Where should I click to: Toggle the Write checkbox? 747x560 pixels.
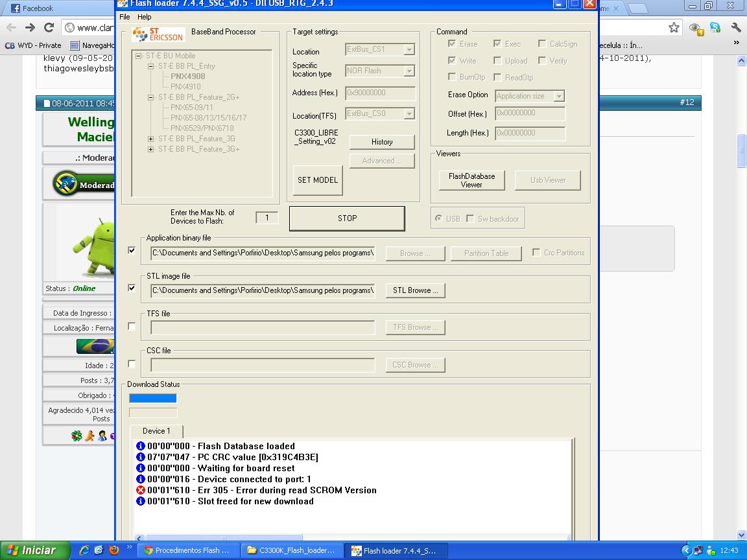(x=451, y=60)
